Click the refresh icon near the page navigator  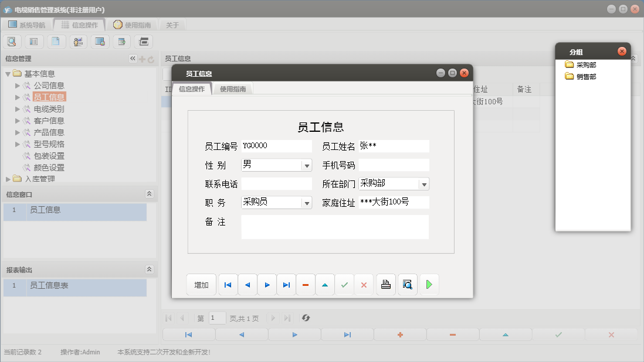coord(305,318)
